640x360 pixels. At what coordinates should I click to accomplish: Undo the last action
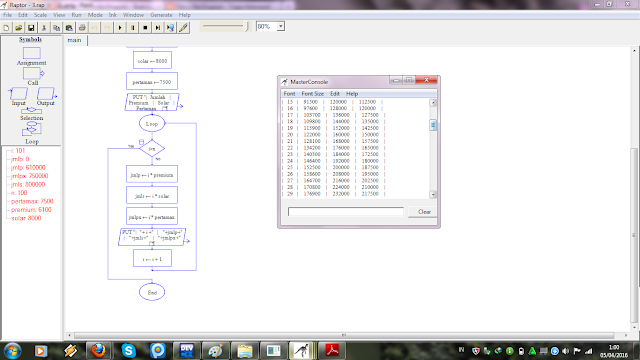pyautogui.click(x=95, y=28)
